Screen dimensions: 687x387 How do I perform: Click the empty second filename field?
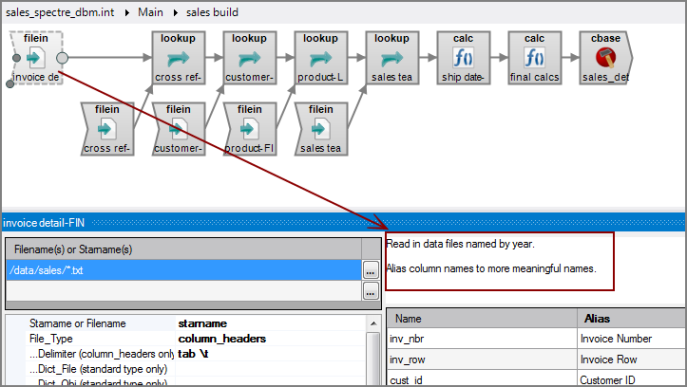(x=184, y=291)
